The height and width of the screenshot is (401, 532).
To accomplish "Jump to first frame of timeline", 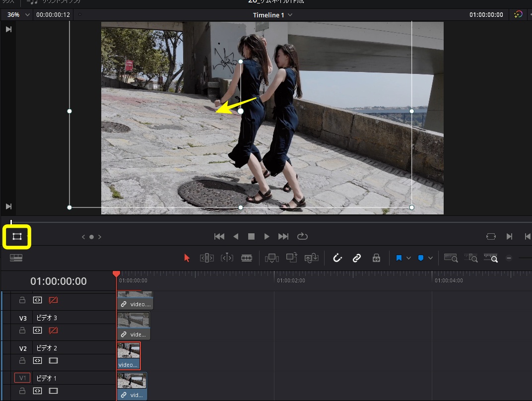I will click(x=219, y=236).
